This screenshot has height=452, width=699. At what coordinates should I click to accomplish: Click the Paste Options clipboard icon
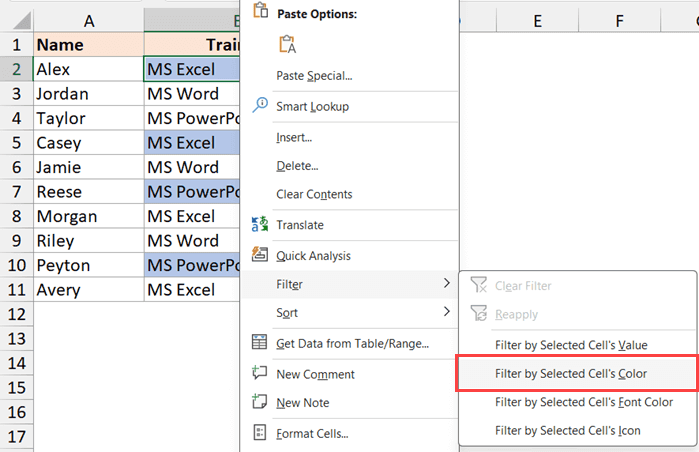click(260, 10)
